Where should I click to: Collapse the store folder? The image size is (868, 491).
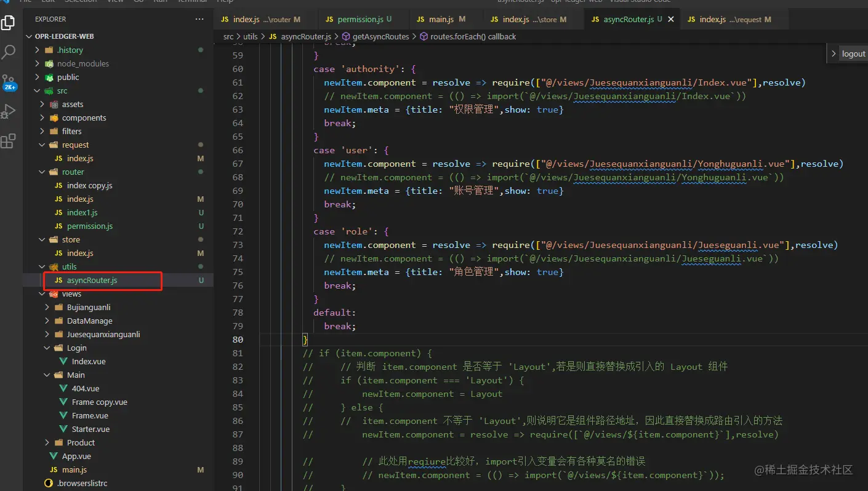click(x=42, y=239)
